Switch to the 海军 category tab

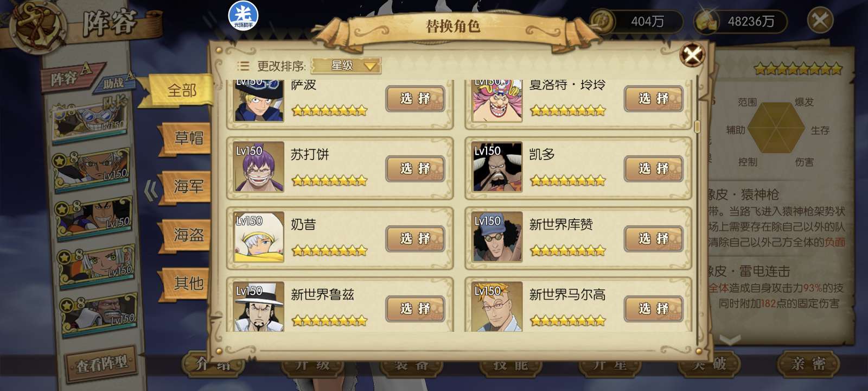point(188,186)
